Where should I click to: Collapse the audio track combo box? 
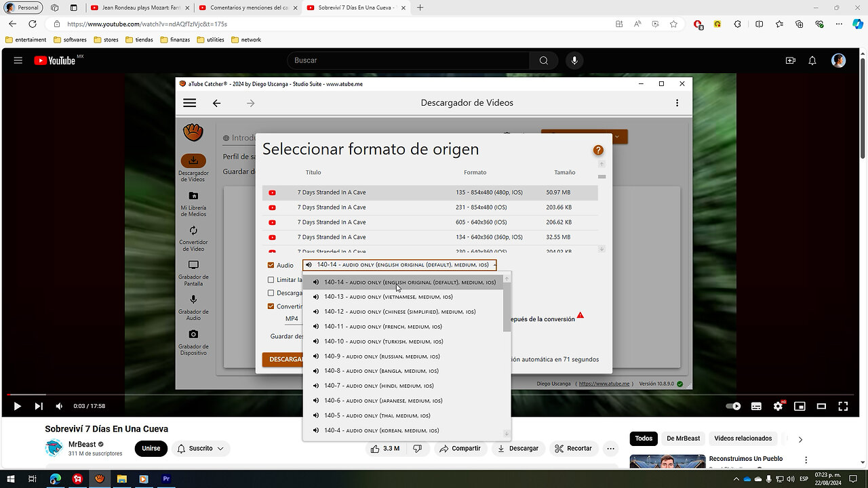494,265
